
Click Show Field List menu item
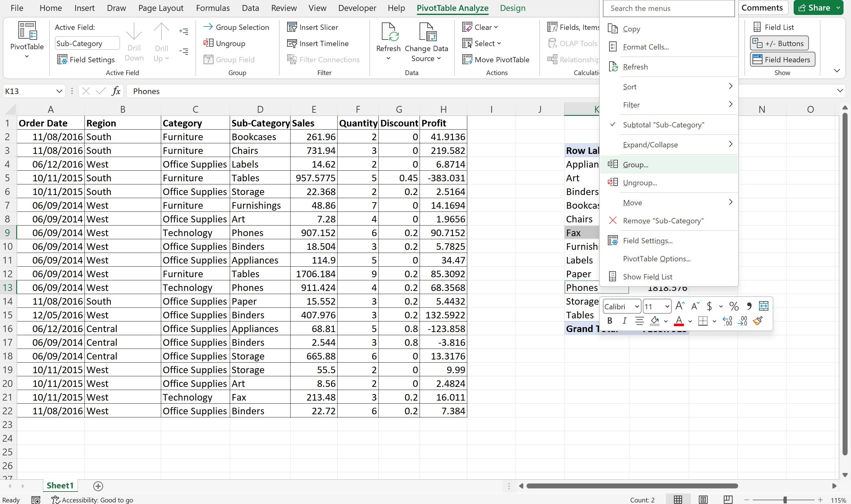click(x=648, y=276)
